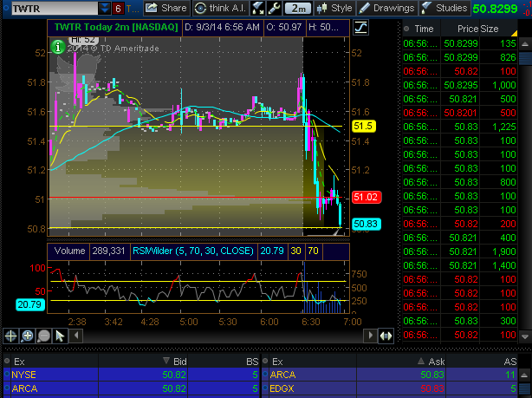This screenshot has width=532, height=398.
Task: Click the green info icon on chart
Action: tap(58, 47)
